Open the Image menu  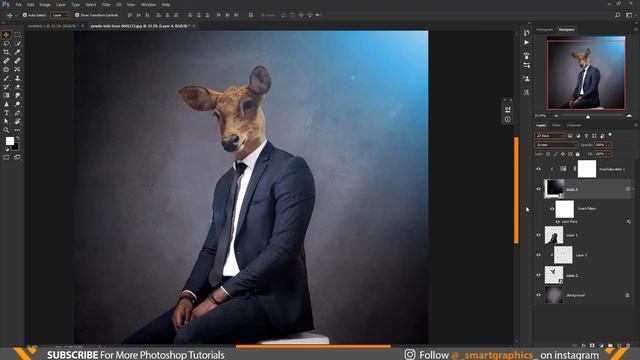coord(45,4)
